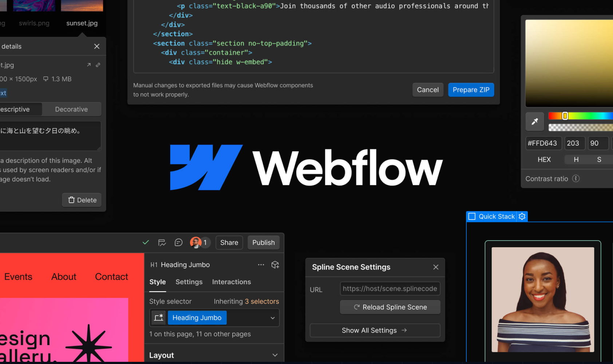Close Spline Scene Settings dialog
613x364 pixels.
click(x=436, y=267)
